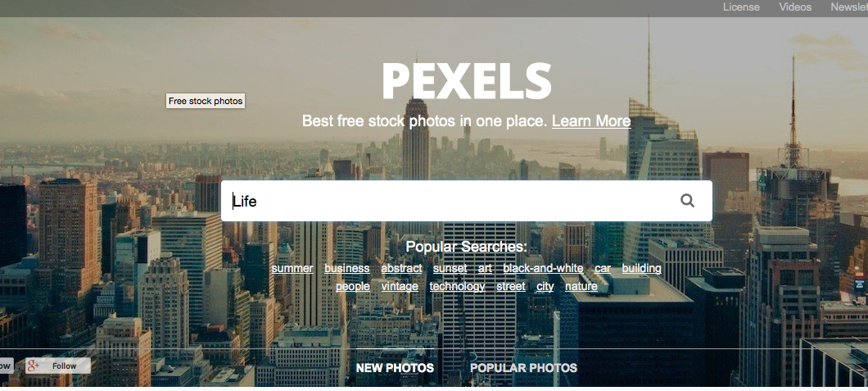Select the business popular search
The image size is (868, 391).
pyautogui.click(x=347, y=268)
